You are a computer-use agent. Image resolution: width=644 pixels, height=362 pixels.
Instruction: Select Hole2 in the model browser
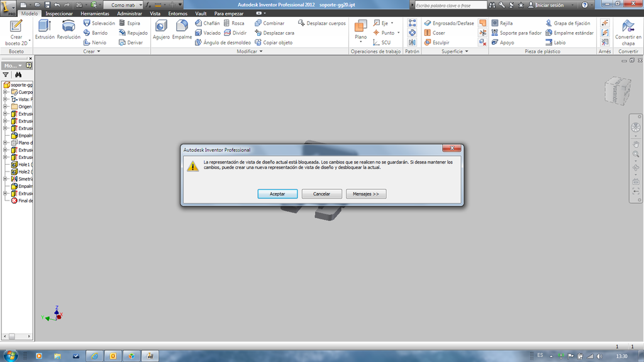point(22,172)
